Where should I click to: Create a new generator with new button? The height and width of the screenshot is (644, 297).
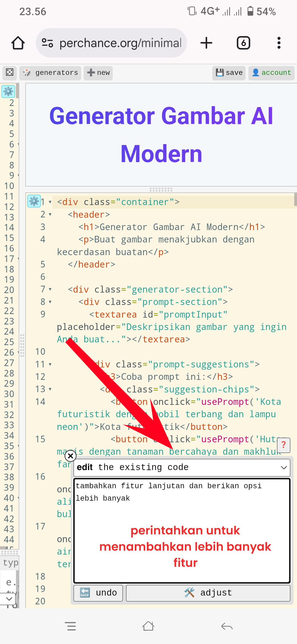click(98, 73)
